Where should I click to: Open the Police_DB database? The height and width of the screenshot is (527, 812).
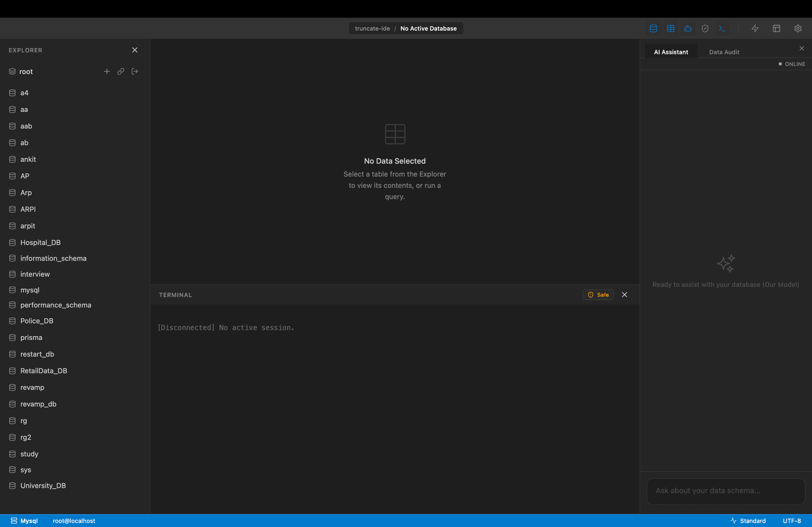[x=75, y=321]
